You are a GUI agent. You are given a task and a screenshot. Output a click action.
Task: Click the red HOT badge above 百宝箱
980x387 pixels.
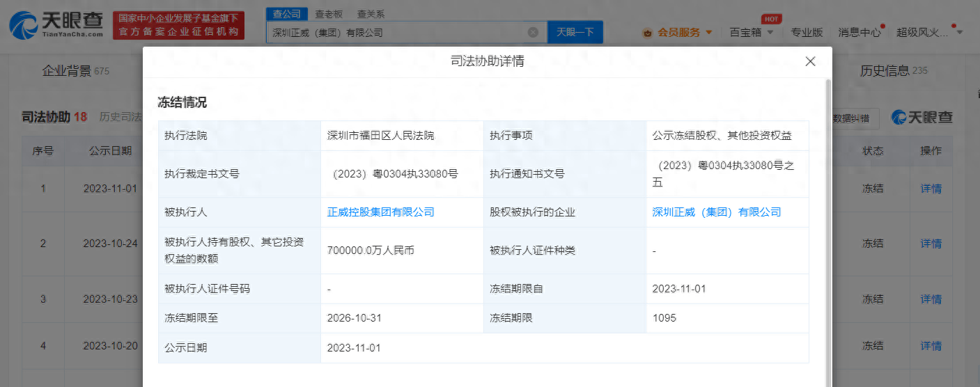tap(770, 19)
